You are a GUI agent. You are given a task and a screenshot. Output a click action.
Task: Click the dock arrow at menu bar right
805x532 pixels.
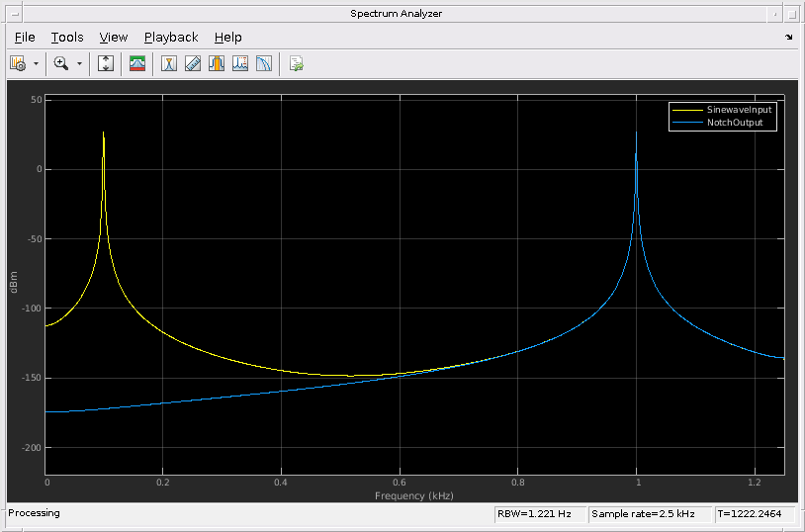pos(789,37)
